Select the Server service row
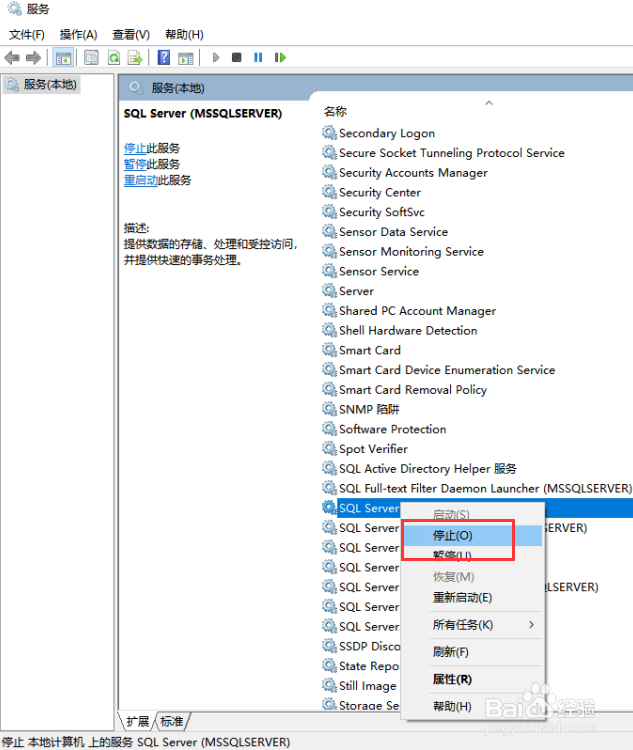Image resolution: width=633 pixels, height=750 pixels. (x=356, y=291)
